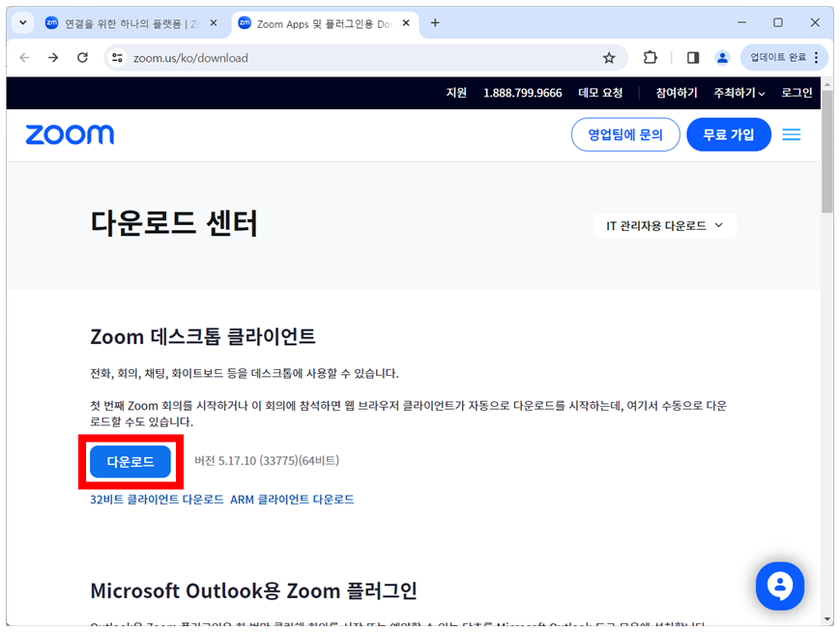This screenshot has width=840, height=632.
Task: Click the scrollbar up arrow
Action: point(827,84)
